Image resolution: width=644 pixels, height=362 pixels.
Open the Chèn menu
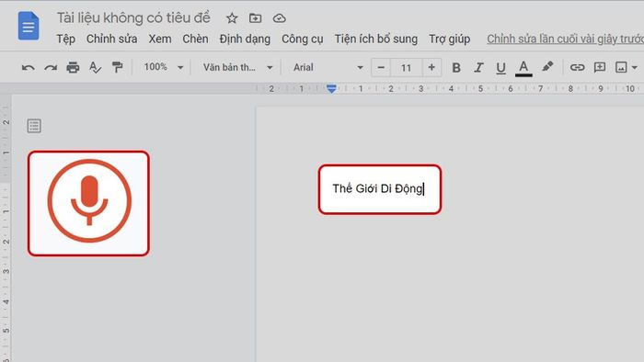(x=195, y=39)
